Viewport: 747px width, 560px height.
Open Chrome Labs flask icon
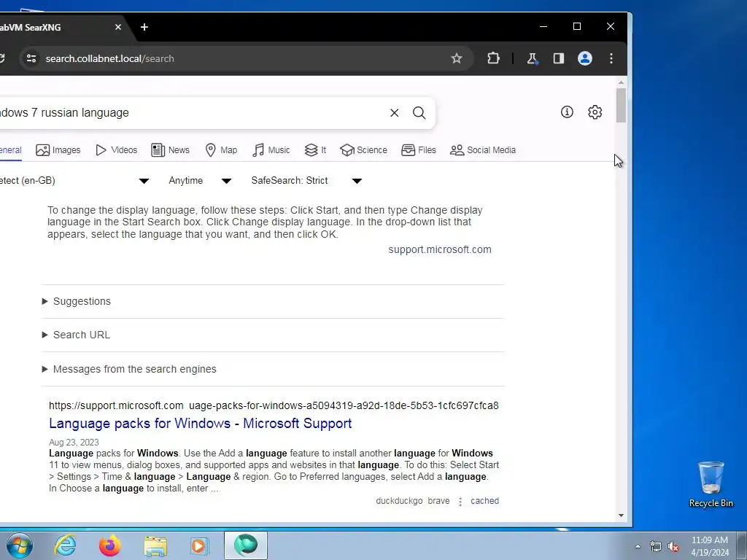tap(532, 58)
